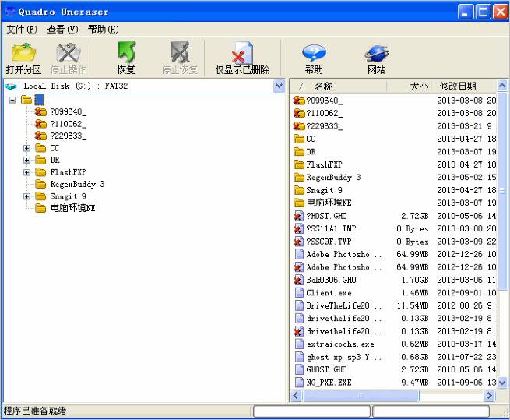510x420 pixels.
Task: Click 程序已准备就绪 status bar text
Action: click(35, 411)
